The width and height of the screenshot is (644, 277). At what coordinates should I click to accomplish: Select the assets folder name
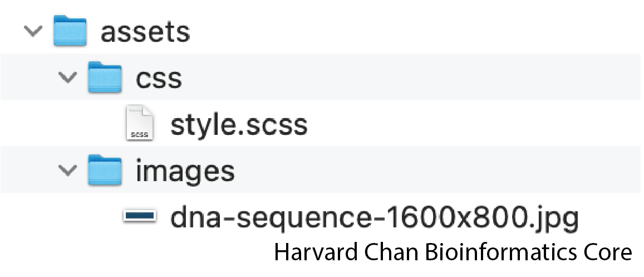click(145, 32)
